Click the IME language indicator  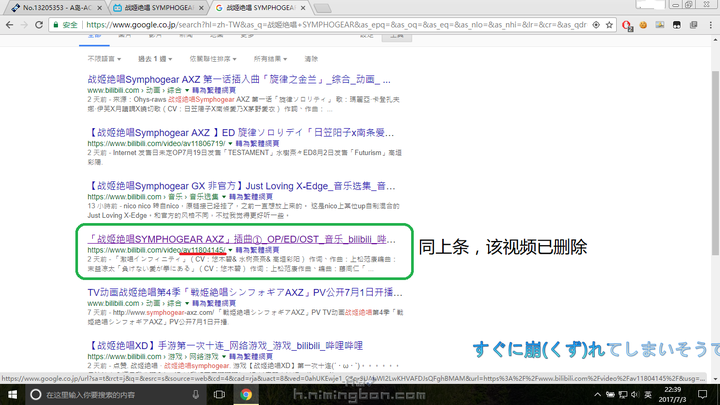click(648, 394)
